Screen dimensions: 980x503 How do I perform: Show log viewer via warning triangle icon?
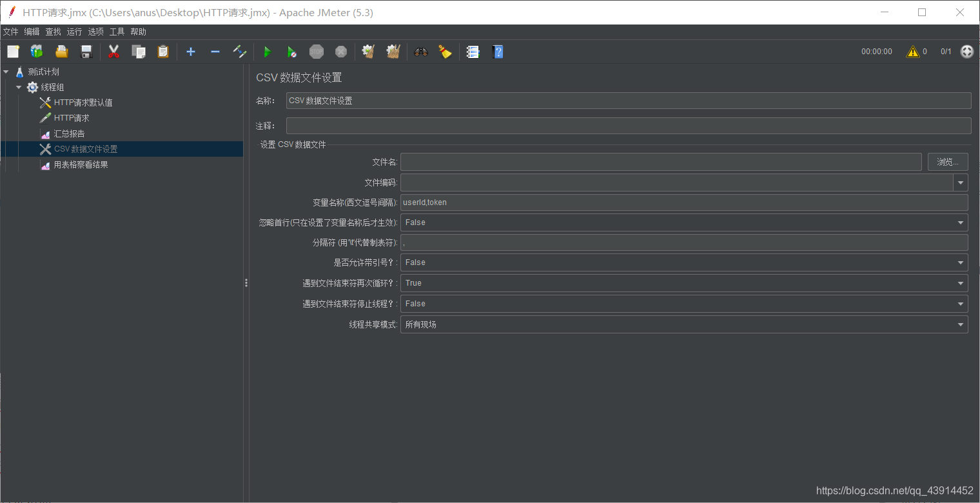(x=913, y=52)
